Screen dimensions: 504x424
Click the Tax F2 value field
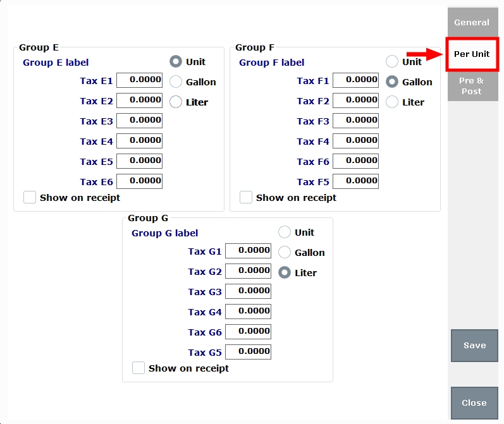(356, 100)
